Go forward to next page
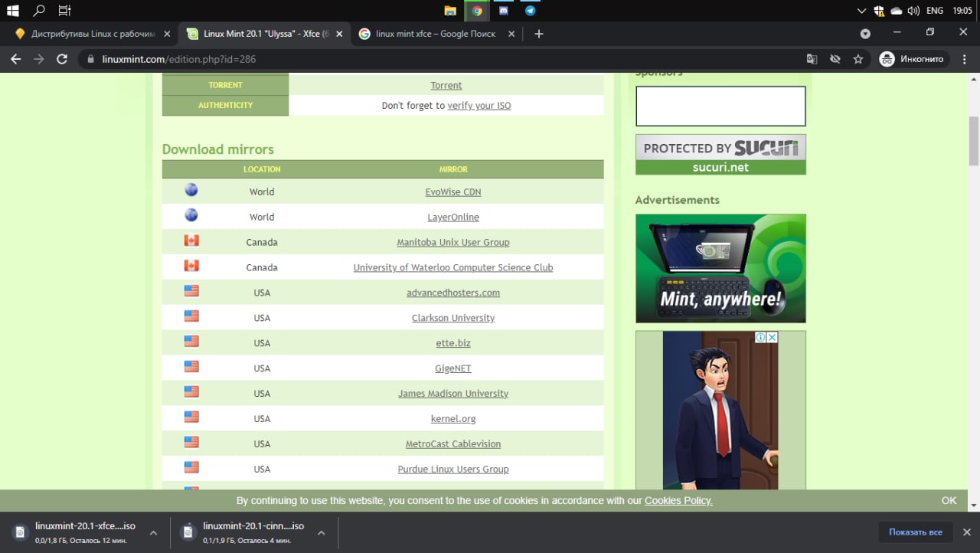980x553 pixels. coord(39,59)
